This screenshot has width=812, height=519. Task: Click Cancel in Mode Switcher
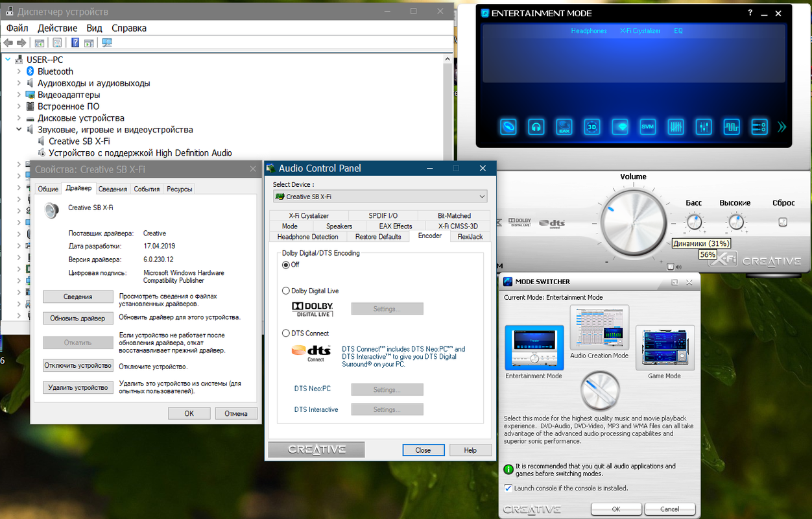(x=669, y=509)
